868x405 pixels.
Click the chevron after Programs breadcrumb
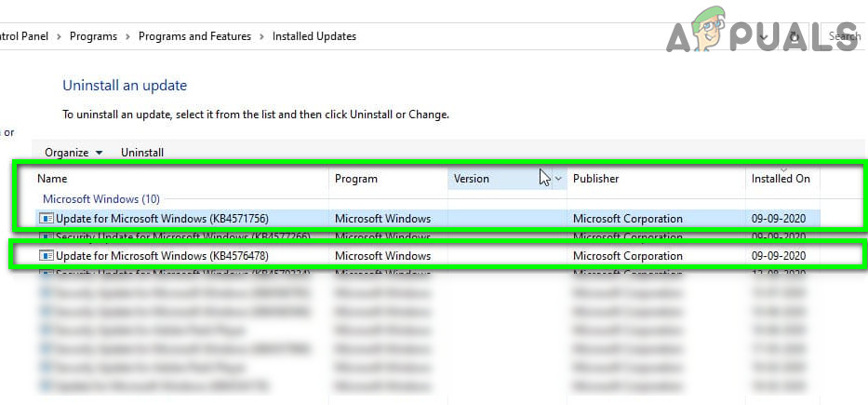coord(127,36)
